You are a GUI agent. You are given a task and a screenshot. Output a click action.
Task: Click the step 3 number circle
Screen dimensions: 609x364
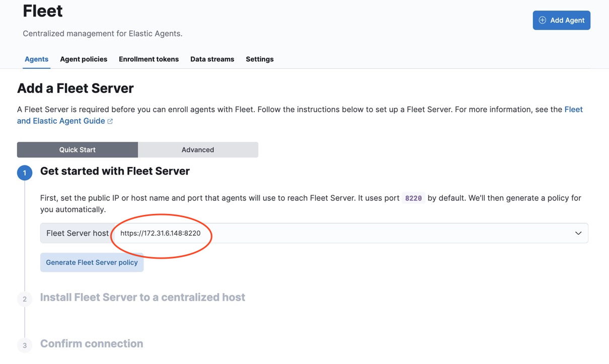pyautogui.click(x=25, y=345)
